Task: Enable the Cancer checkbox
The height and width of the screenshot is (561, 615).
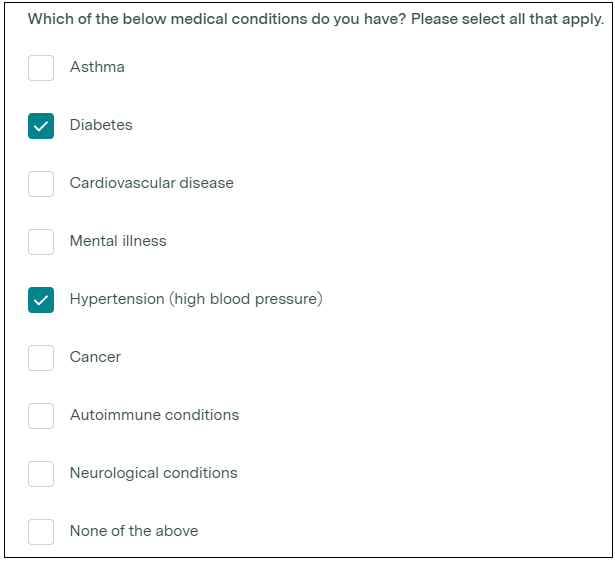Action: coord(41,358)
